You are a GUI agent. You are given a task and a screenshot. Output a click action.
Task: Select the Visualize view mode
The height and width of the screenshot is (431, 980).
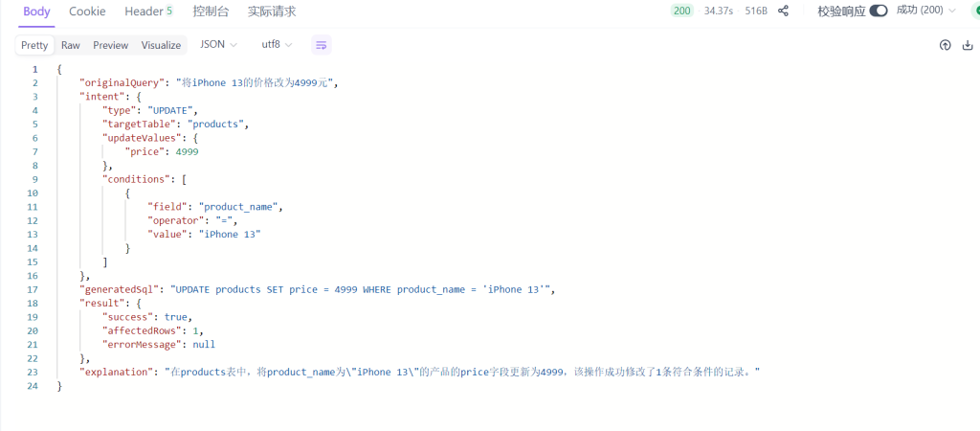tap(161, 45)
